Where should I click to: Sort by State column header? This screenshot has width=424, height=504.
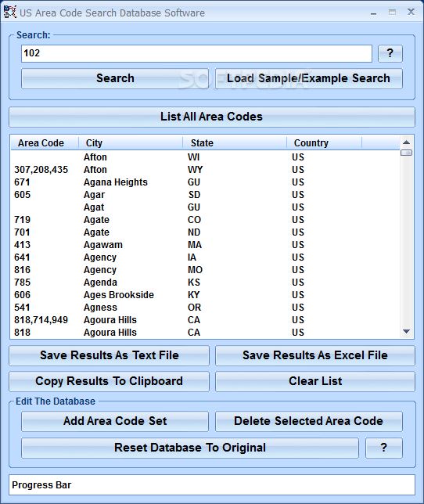tap(235, 142)
